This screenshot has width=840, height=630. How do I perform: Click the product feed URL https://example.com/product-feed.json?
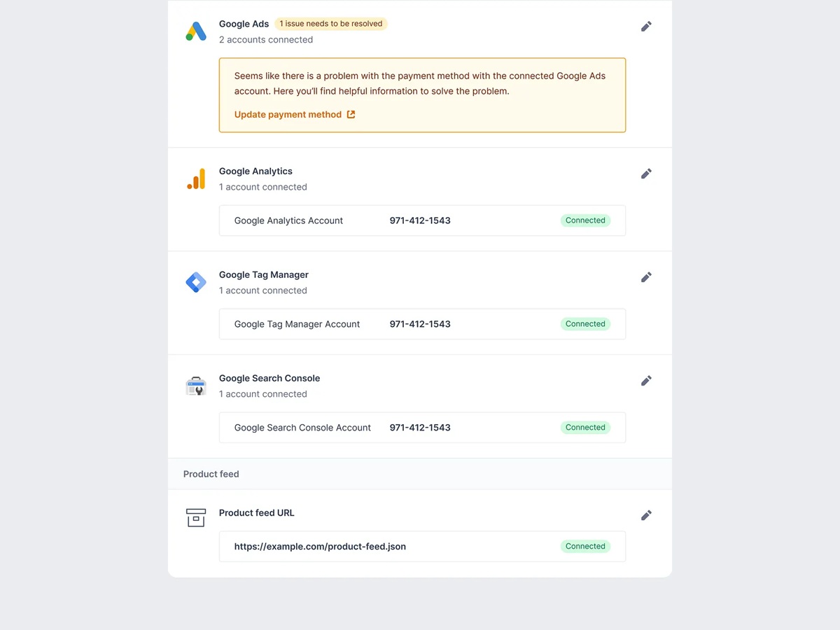(320, 546)
